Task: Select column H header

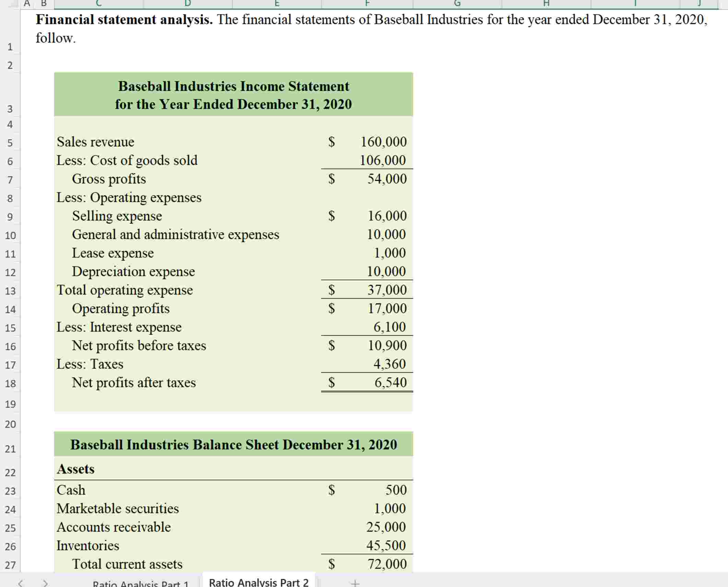Action: (547, 4)
